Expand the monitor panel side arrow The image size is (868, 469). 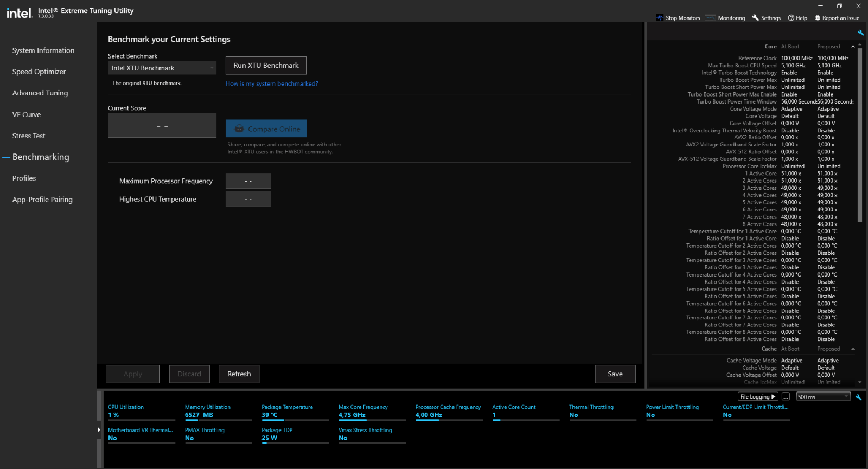[99, 430]
